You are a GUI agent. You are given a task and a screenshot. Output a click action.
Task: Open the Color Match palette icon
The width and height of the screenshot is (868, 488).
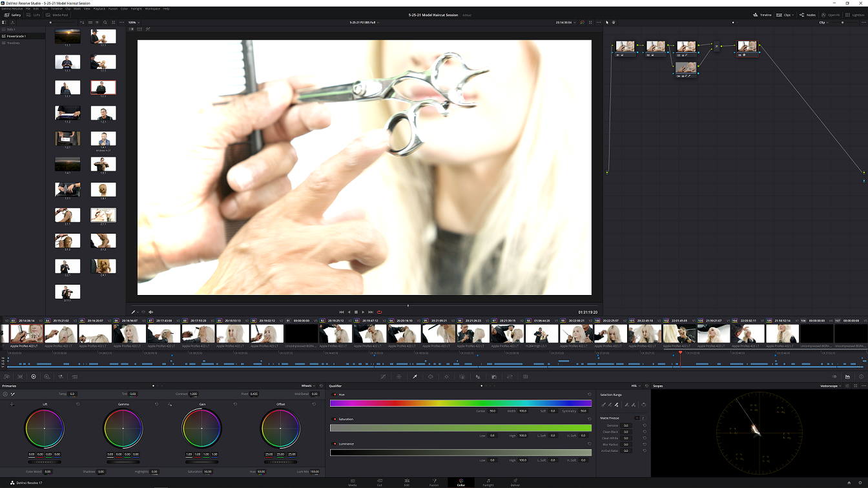[x=20, y=376]
